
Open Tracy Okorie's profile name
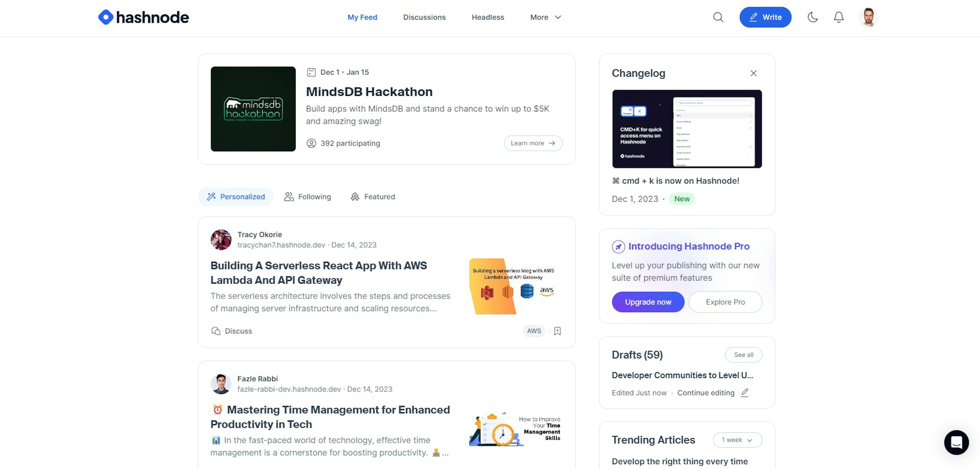point(260,235)
